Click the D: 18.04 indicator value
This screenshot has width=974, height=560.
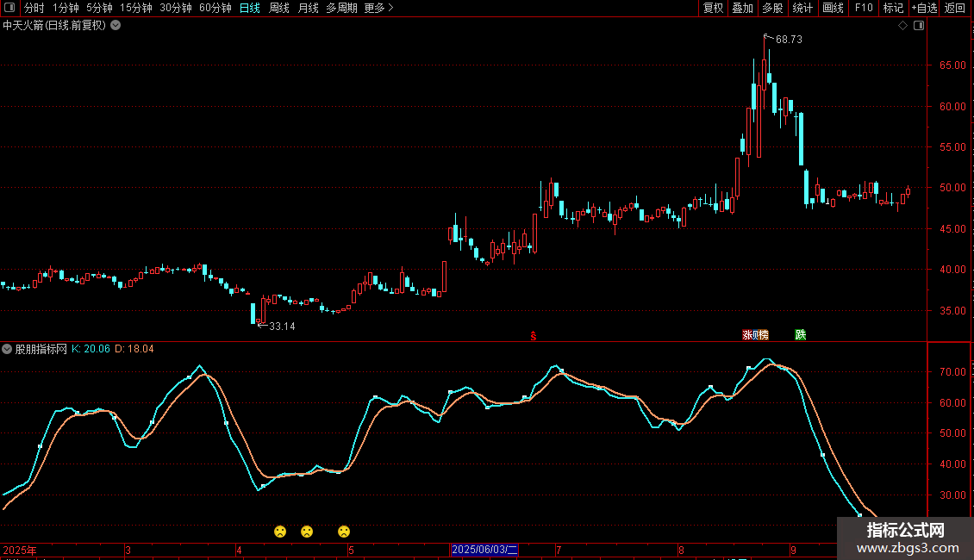[134, 349]
